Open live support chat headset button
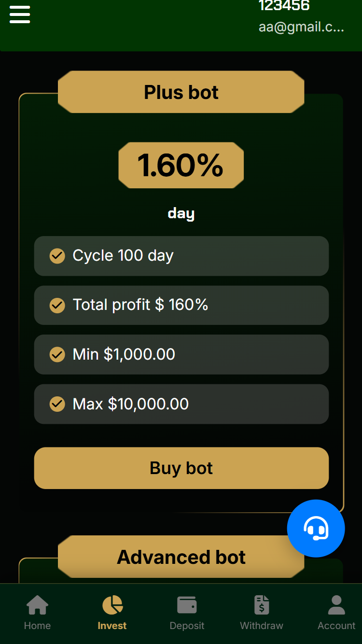The image size is (362, 644). pos(316,528)
